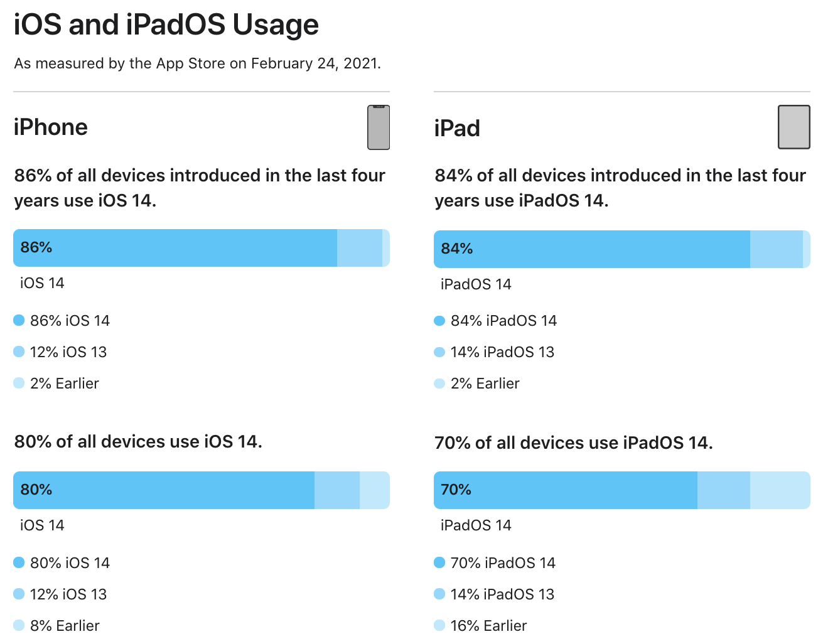Click the 86% iOS 14 legend dot

click(x=19, y=321)
